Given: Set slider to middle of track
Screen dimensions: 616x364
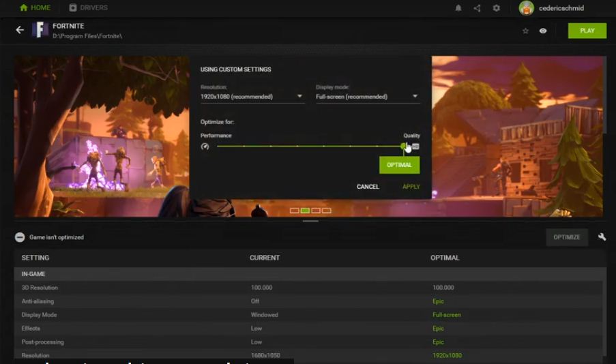Looking at the screenshot, I should [x=310, y=146].
